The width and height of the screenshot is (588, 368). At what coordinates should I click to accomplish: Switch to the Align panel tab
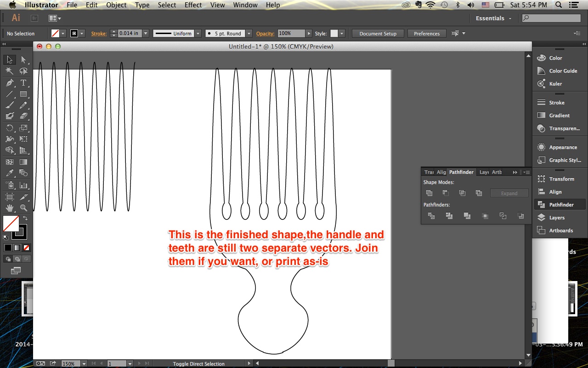[x=441, y=172]
